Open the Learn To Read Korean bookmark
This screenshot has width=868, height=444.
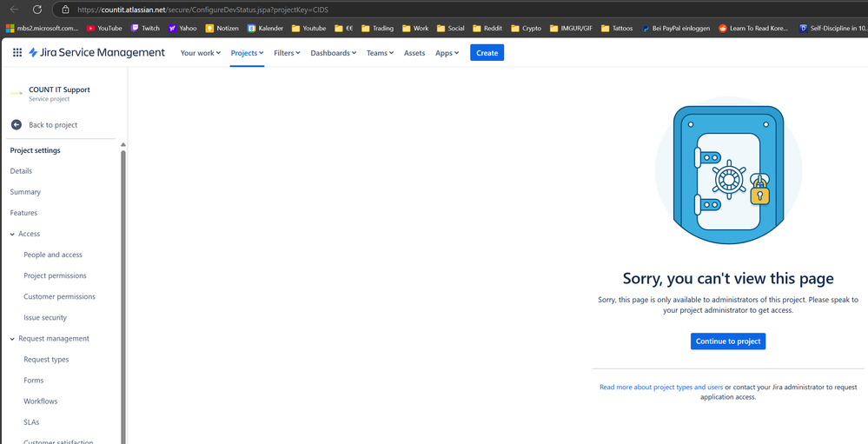click(x=753, y=28)
